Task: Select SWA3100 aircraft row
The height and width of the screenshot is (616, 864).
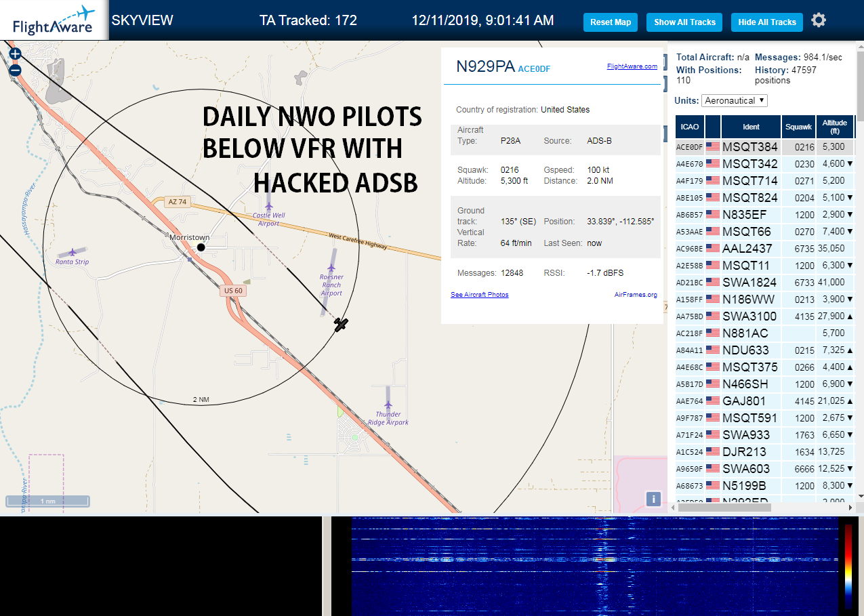Action: click(765, 316)
